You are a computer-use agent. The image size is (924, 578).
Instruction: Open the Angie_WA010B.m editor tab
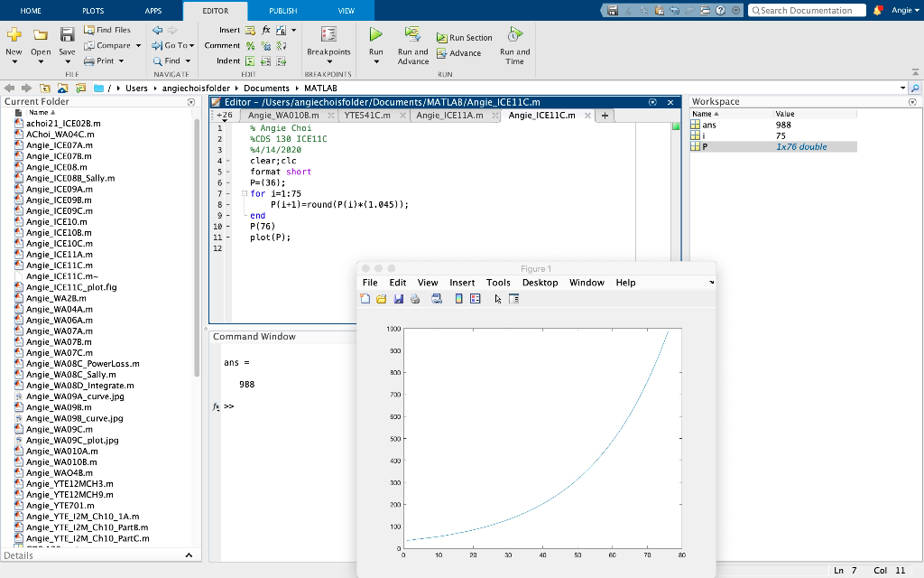pos(283,116)
